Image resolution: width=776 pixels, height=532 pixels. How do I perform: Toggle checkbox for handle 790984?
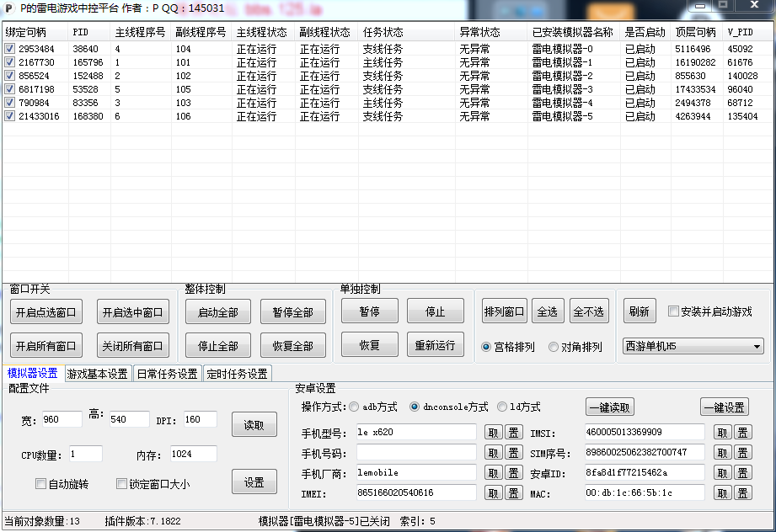(9, 103)
